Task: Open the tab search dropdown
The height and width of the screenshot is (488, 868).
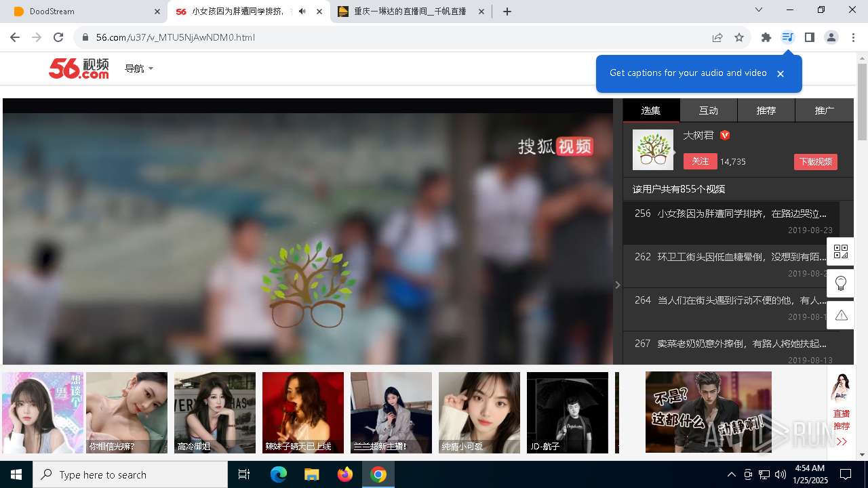Action: (759, 9)
